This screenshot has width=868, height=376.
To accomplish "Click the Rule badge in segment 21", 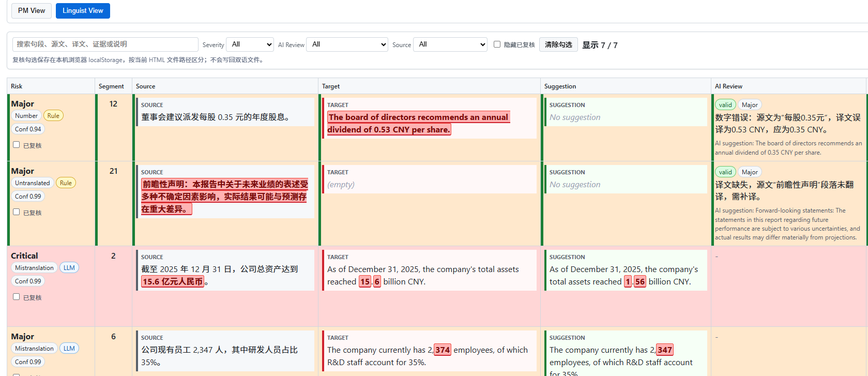I will coord(66,183).
